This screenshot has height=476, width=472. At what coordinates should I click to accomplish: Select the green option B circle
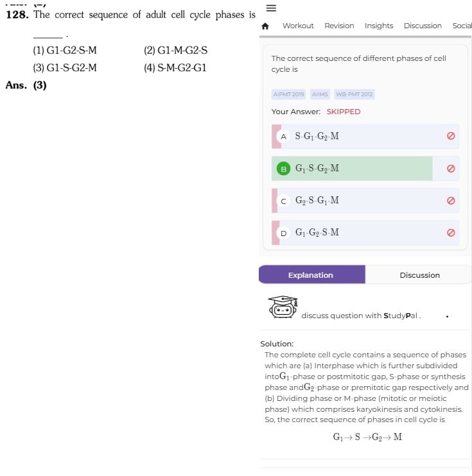click(x=283, y=169)
